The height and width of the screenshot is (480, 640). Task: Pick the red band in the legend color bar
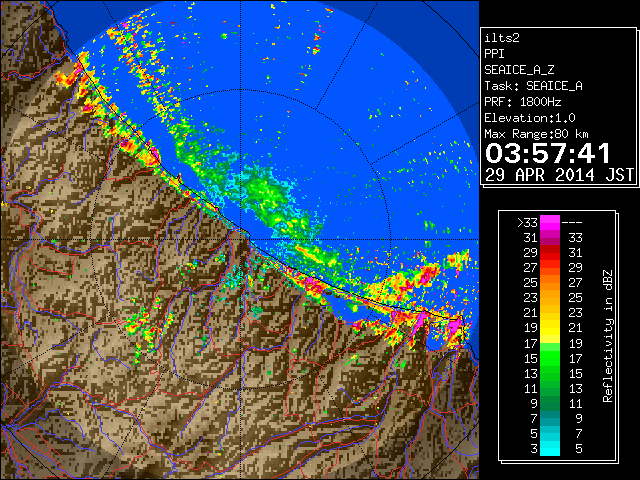(x=550, y=253)
